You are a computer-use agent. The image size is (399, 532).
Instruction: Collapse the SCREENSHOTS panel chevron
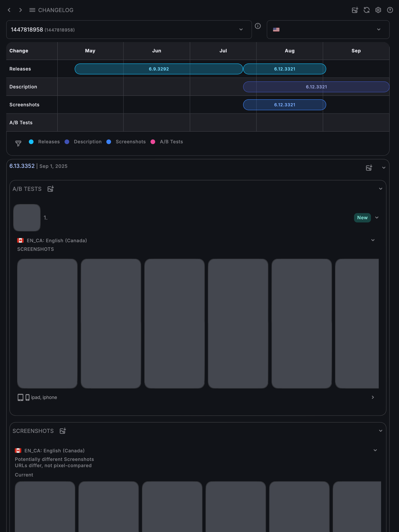tap(381, 431)
